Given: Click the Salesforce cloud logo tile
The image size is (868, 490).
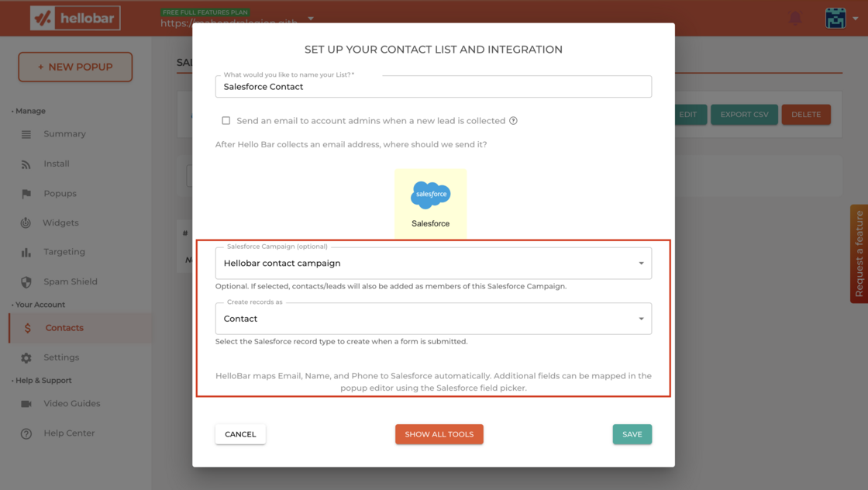Looking at the screenshot, I should (x=430, y=204).
